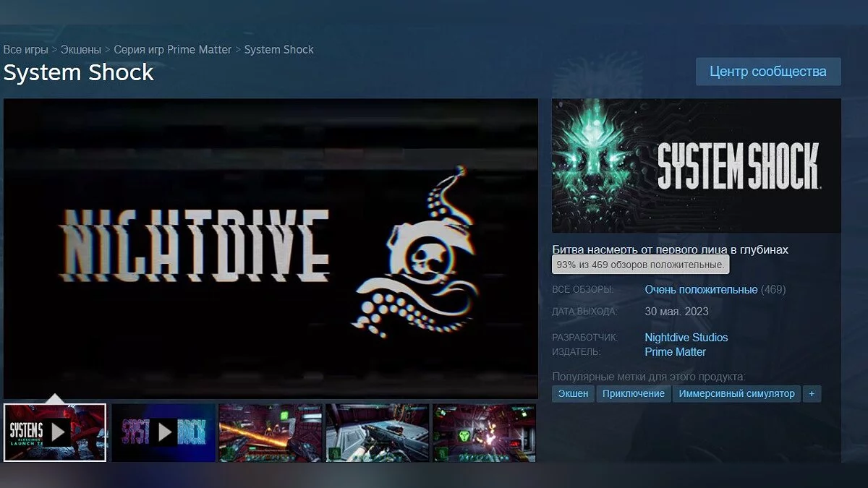
Task: Select the "Приключение" tag
Action: pos(633,393)
